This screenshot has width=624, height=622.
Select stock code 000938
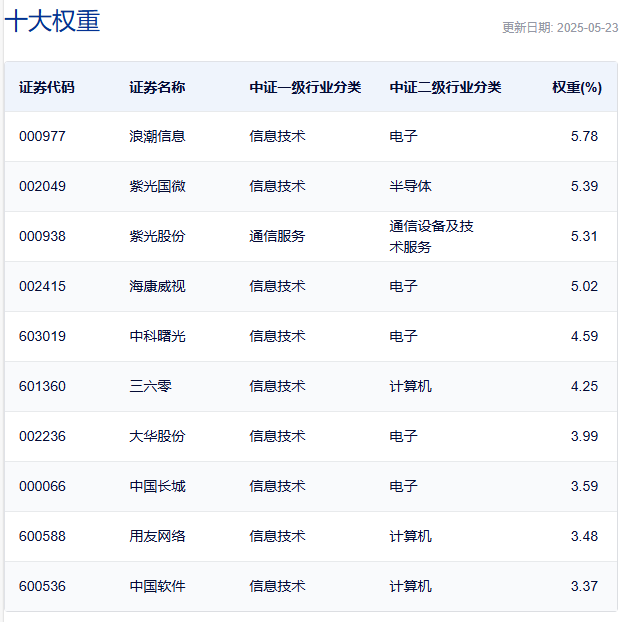pos(42,236)
